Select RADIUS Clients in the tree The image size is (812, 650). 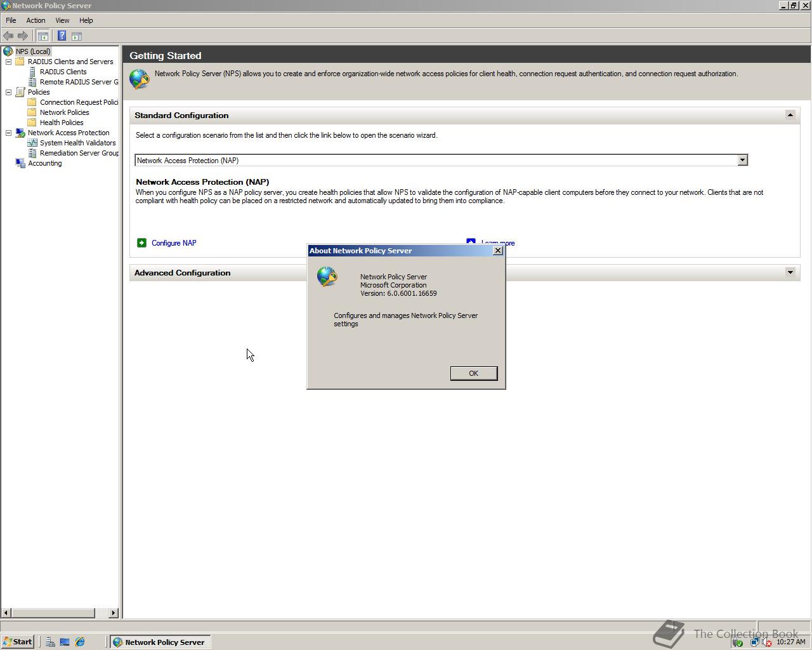coord(63,72)
